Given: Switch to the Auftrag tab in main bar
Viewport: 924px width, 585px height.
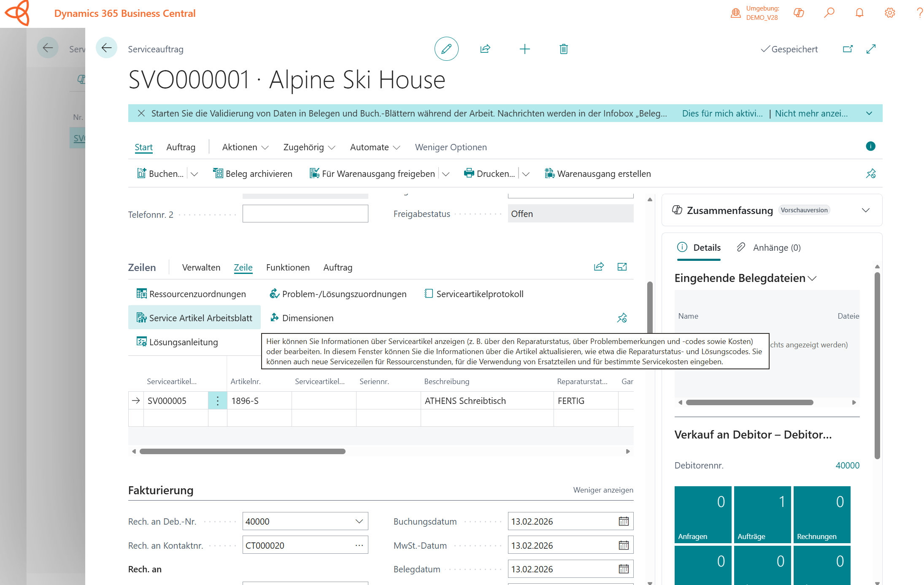Looking at the screenshot, I should tap(181, 147).
